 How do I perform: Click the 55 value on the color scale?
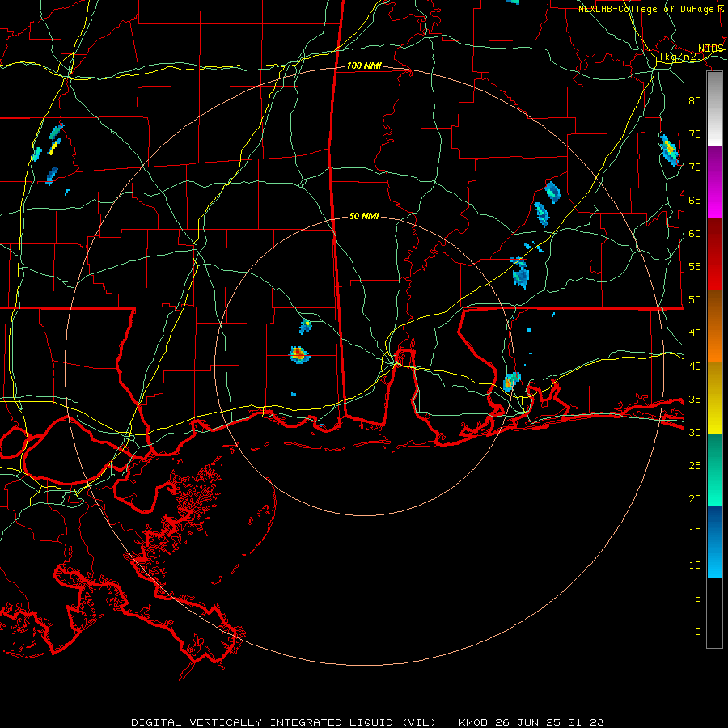(x=695, y=266)
